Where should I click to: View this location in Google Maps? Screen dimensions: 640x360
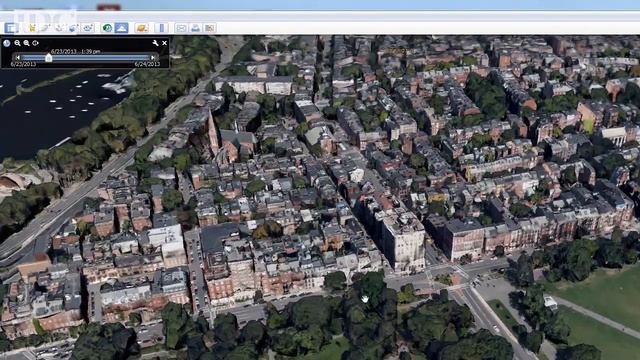pyautogui.click(x=210, y=28)
